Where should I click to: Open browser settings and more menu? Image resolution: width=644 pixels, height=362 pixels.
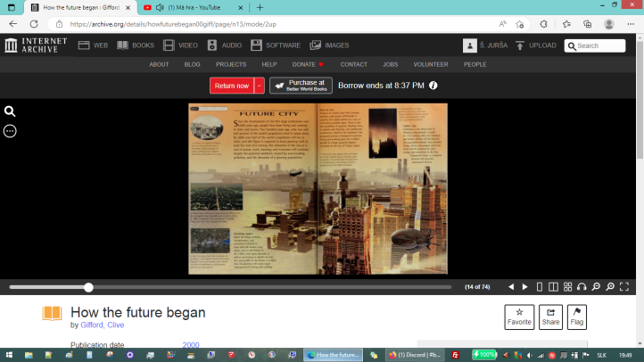pyautogui.click(x=631, y=24)
